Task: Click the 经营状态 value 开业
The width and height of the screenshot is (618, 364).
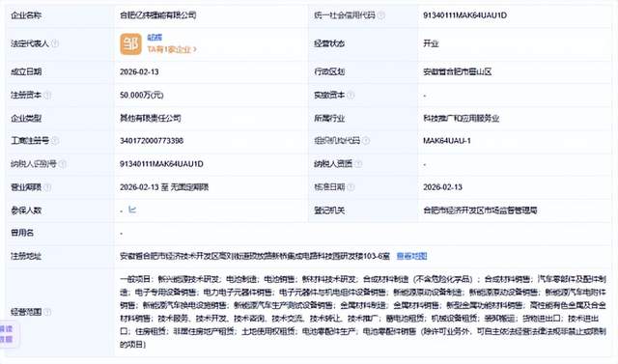Action: pyautogui.click(x=431, y=43)
